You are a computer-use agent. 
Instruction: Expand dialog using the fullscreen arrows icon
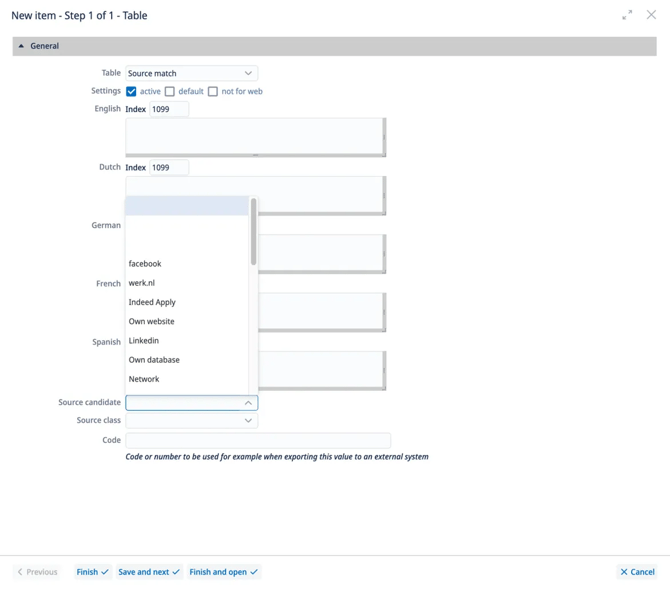[x=627, y=15]
